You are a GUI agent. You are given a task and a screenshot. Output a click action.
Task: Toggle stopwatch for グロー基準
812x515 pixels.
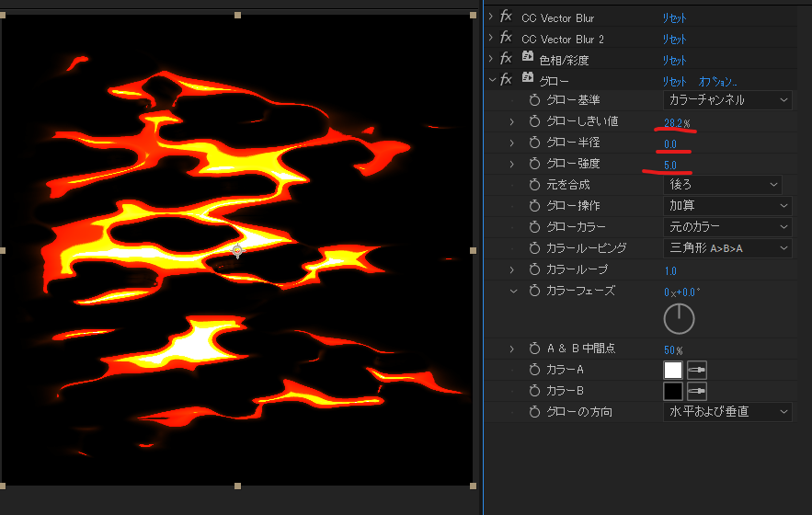click(534, 100)
